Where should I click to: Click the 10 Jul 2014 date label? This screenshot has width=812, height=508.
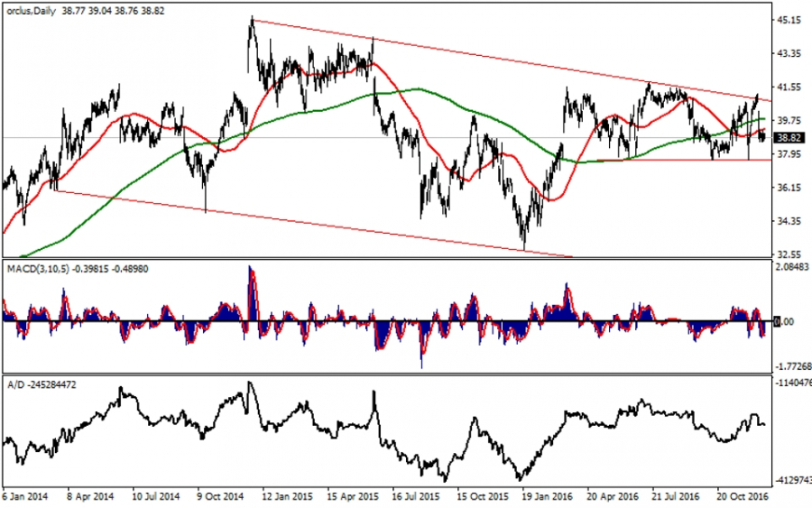click(x=156, y=496)
